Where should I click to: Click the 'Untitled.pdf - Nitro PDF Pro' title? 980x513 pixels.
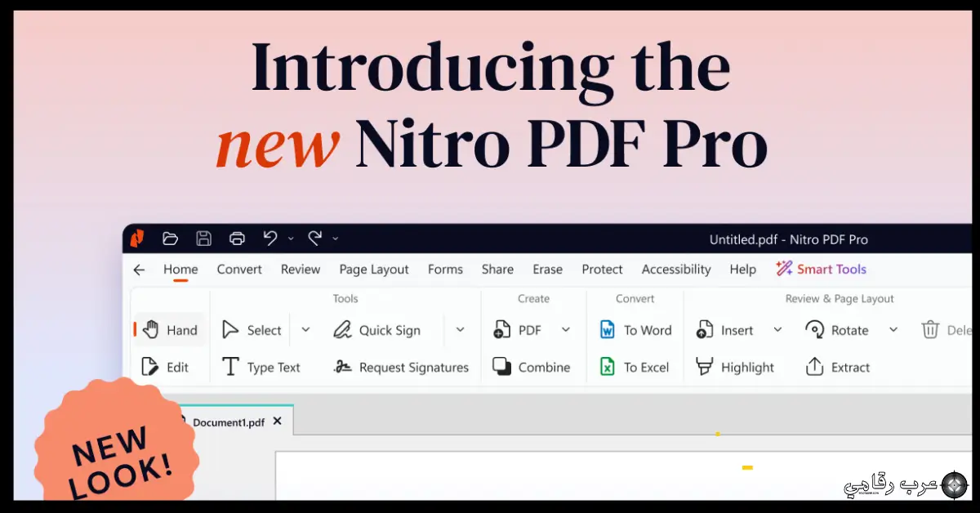pyautogui.click(x=789, y=239)
